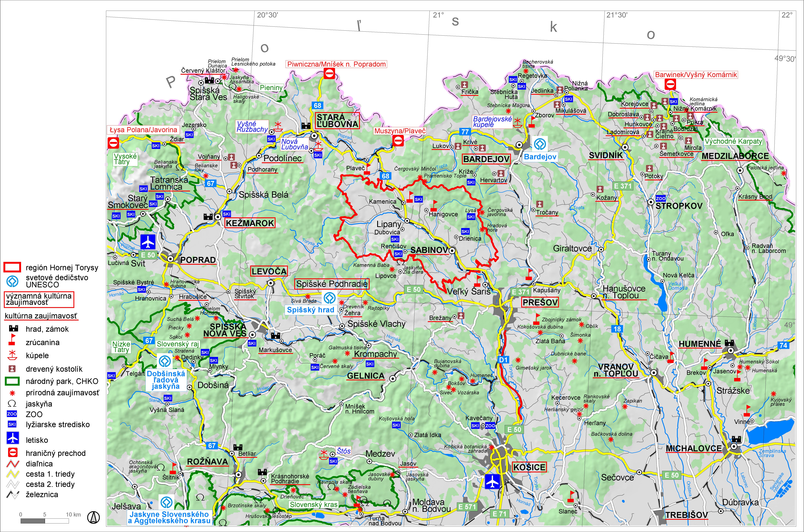This screenshot has height=532, width=804.
Task: Click the E 371 road marker near Svidník
Action: [623, 186]
